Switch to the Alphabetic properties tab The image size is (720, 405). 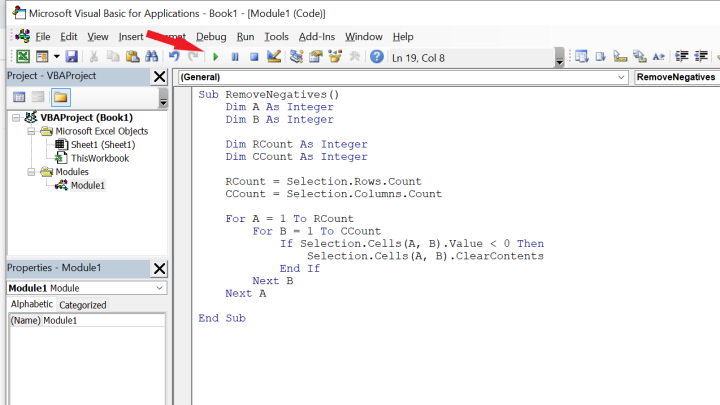[32, 304]
